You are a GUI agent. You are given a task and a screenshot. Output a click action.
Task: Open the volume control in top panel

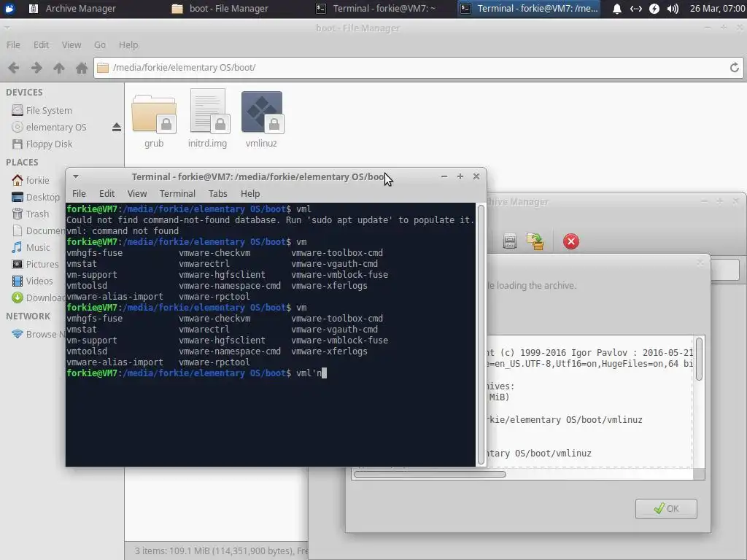click(673, 9)
